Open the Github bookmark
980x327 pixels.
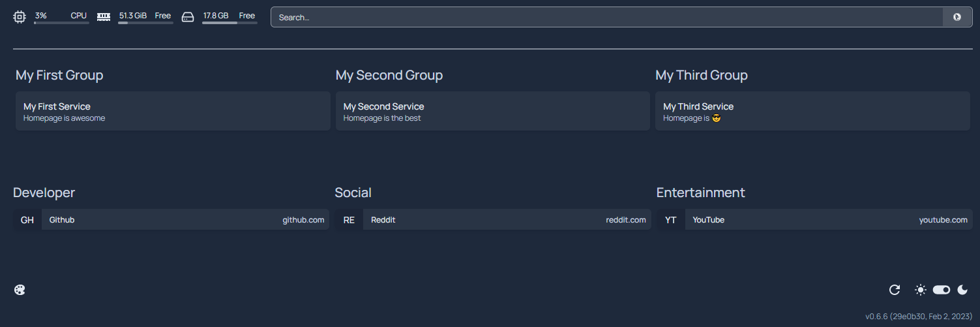point(171,220)
